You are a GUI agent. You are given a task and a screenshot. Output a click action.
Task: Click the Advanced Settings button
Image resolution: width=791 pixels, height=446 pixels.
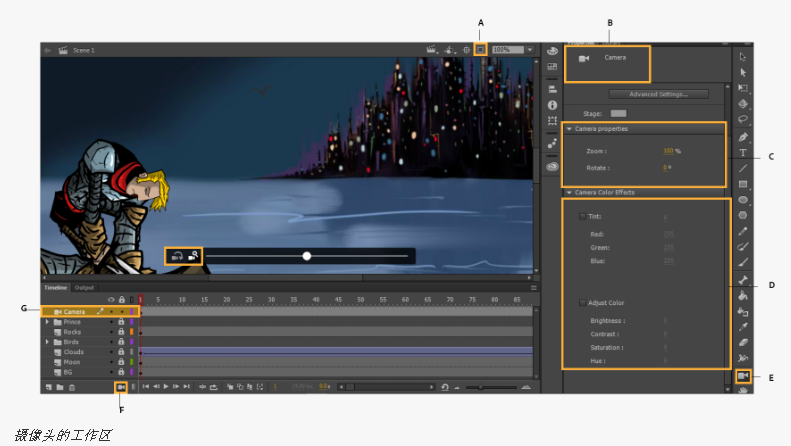point(658,94)
